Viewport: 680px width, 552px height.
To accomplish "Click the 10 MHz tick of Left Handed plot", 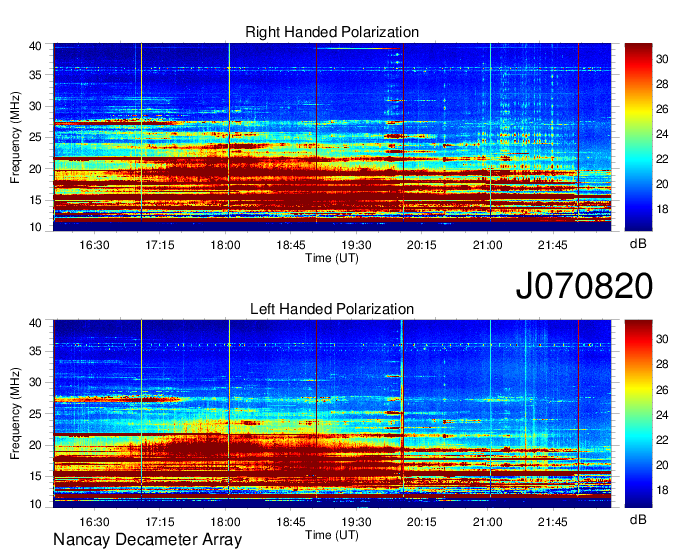I will [x=35, y=504].
